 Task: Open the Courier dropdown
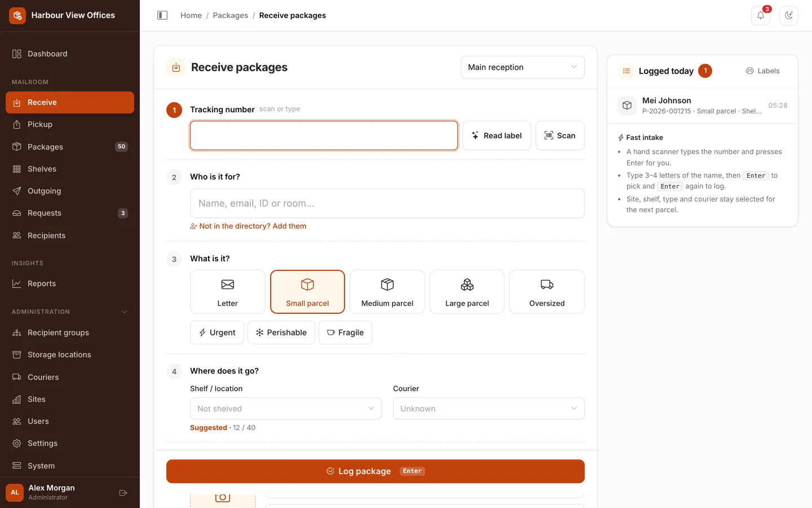pos(489,409)
